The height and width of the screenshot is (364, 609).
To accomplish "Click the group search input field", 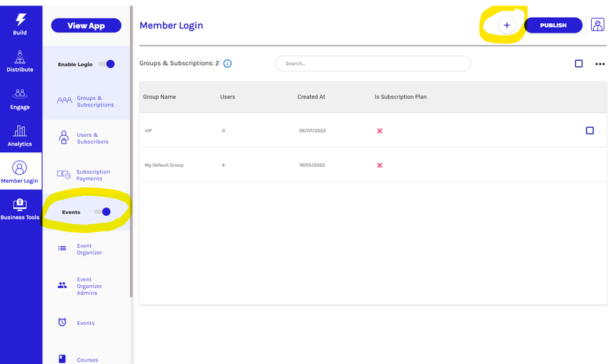I will pyautogui.click(x=373, y=64).
